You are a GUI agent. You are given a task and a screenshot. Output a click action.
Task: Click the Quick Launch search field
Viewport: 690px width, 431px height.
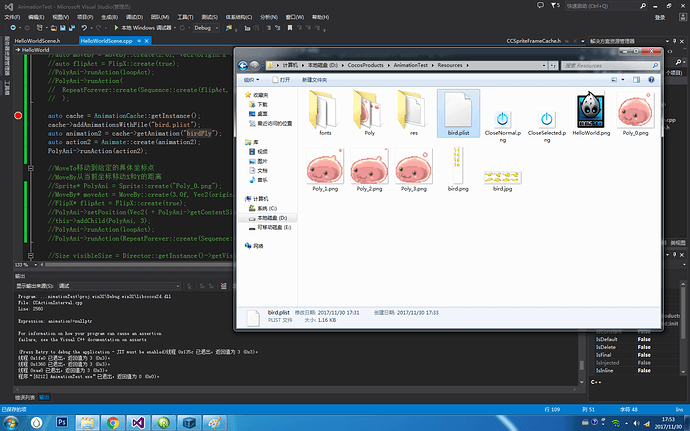pos(606,6)
